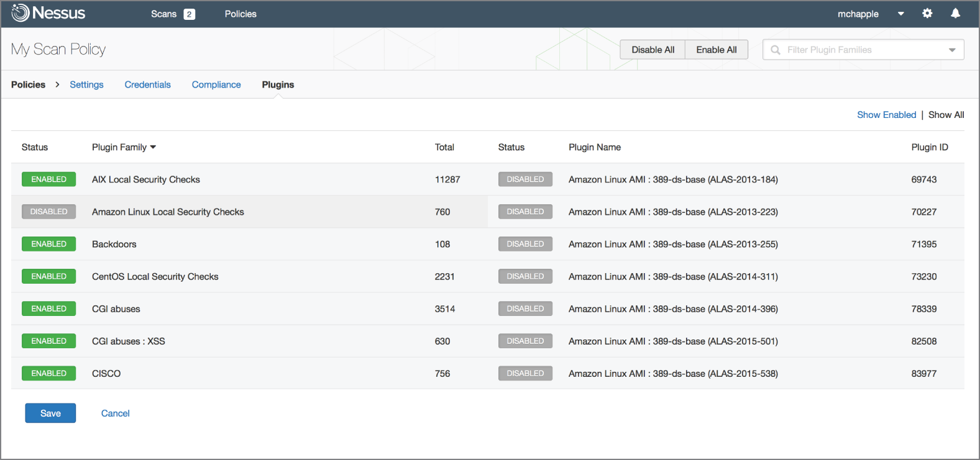Click Enable All button

[x=717, y=50]
